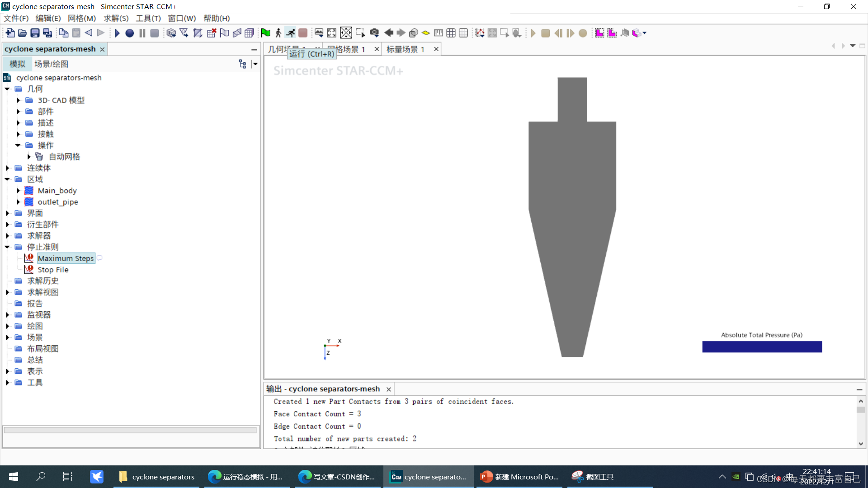Click the Reset View fit icon
The width and height of the screenshot is (868, 488).
click(x=332, y=33)
